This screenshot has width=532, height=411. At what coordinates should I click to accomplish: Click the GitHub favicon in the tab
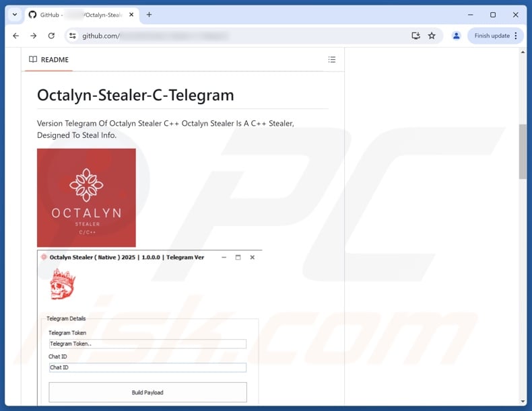[32, 15]
